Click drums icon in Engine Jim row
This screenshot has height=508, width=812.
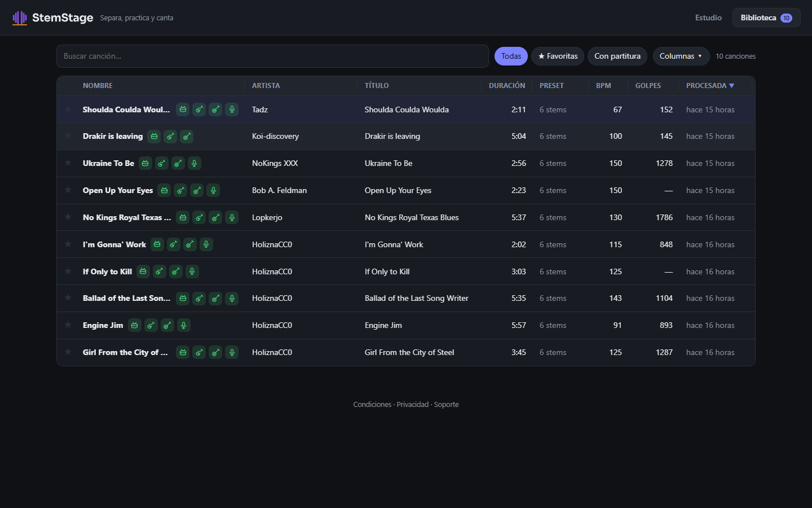pos(134,325)
